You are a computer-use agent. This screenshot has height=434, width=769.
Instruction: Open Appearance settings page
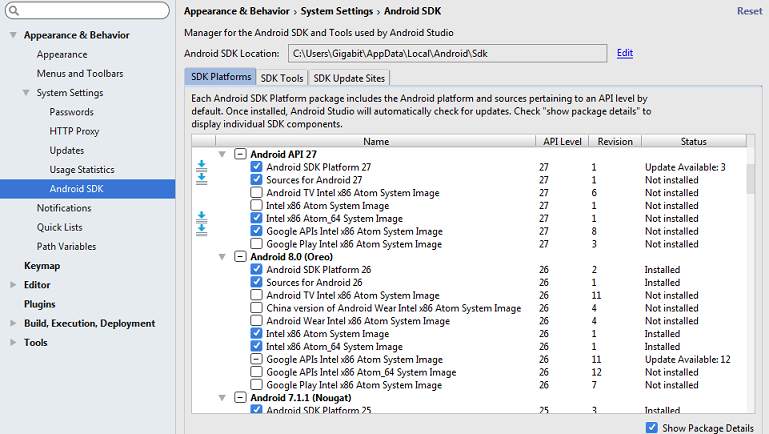coord(62,54)
